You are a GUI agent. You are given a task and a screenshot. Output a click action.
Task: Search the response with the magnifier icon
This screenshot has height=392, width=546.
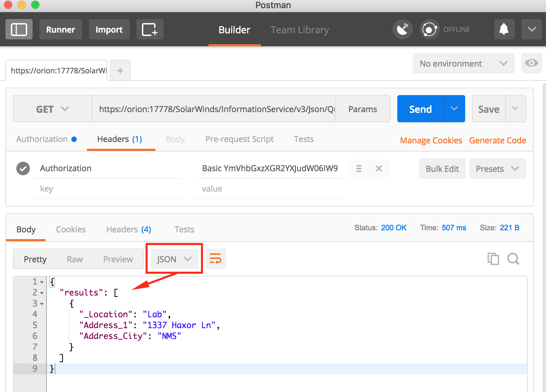[x=513, y=259]
